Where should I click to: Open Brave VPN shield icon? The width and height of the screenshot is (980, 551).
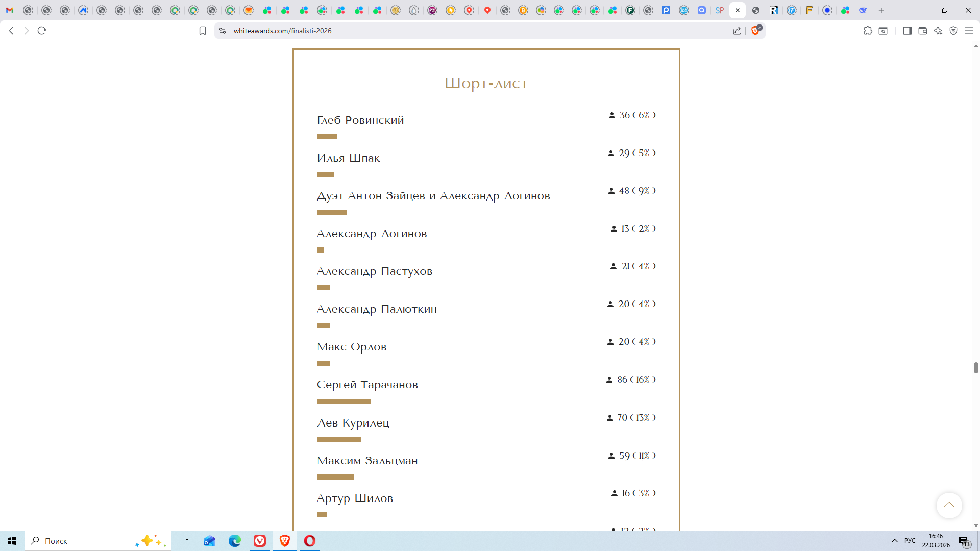(953, 31)
